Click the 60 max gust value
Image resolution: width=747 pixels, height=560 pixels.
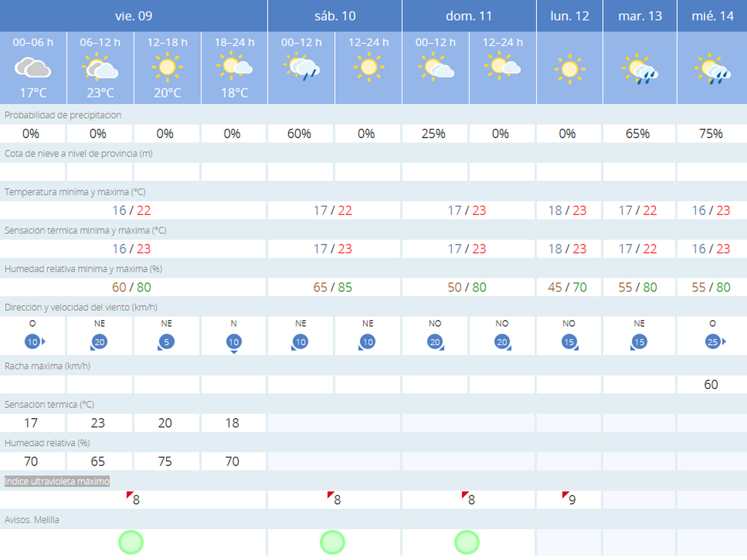coord(711,385)
